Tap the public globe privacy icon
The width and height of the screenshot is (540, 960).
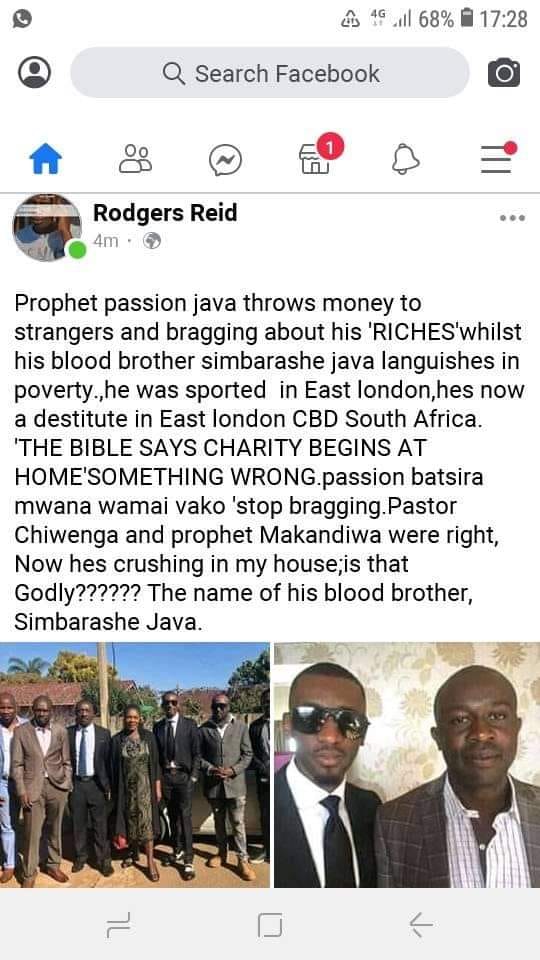[x=152, y=241]
